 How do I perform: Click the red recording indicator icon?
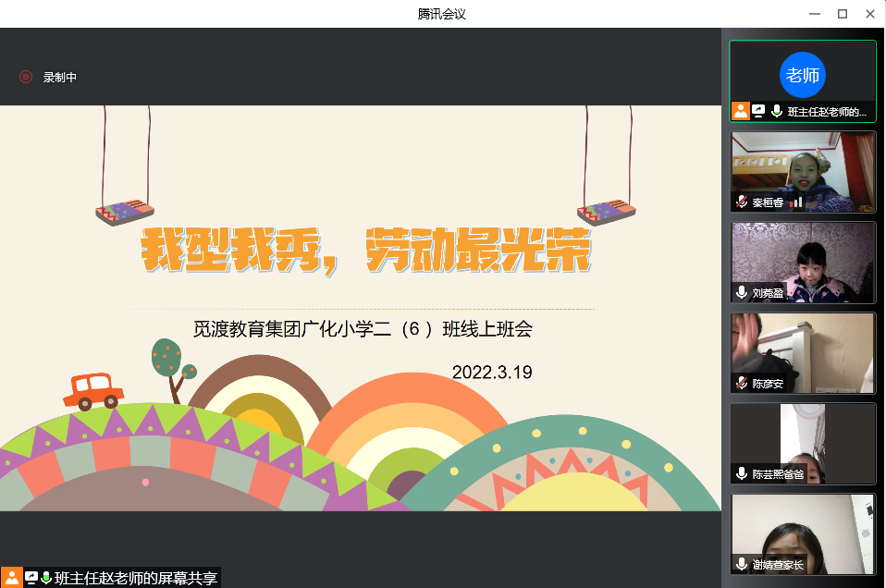point(26,77)
